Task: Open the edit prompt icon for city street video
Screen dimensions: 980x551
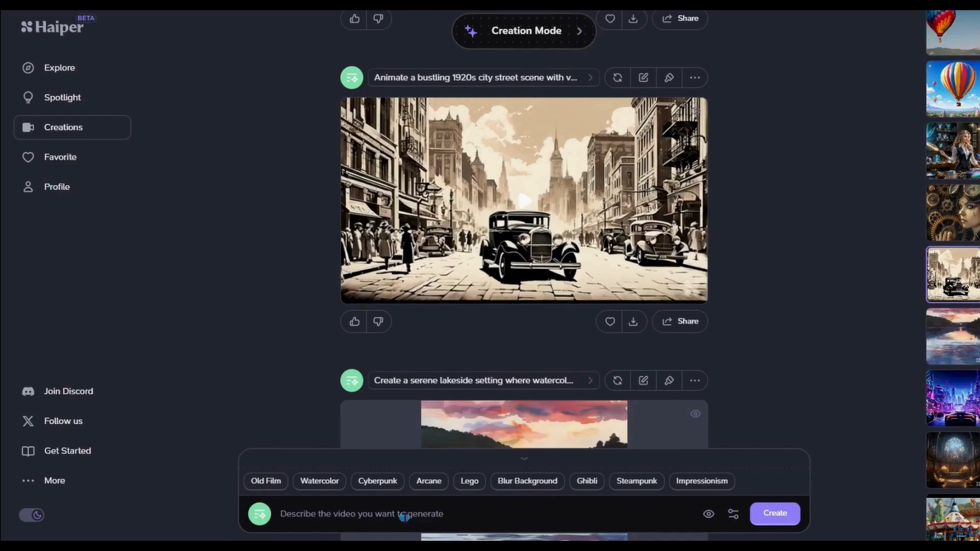Action: click(x=643, y=77)
